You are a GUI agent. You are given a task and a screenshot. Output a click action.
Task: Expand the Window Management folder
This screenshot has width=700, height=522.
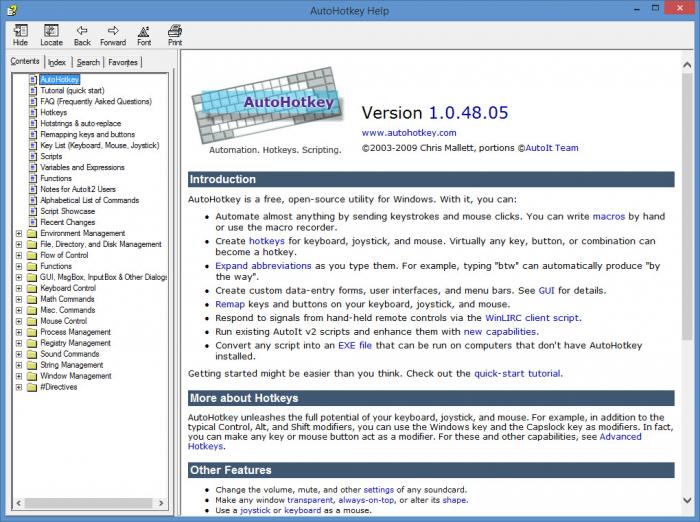[x=18, y=376]
